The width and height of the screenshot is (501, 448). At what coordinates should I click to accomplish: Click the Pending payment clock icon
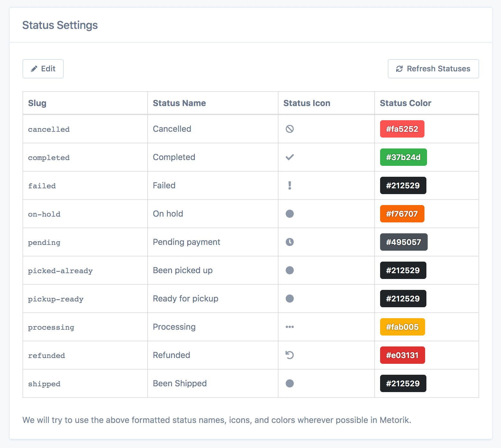coord(290,242)
